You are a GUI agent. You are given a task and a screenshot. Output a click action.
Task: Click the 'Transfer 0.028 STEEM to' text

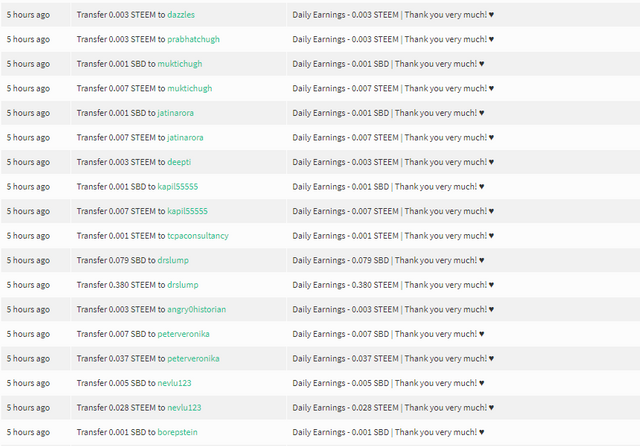(121, 408)
